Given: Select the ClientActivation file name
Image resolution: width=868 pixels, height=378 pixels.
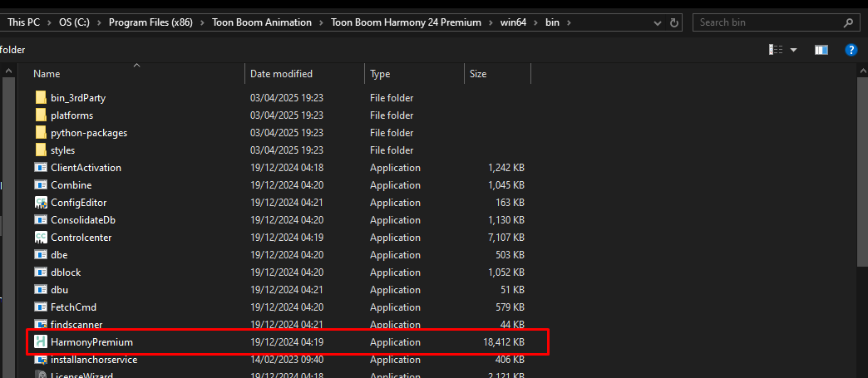Looking at the screenshot, I should tap(86, 168).
